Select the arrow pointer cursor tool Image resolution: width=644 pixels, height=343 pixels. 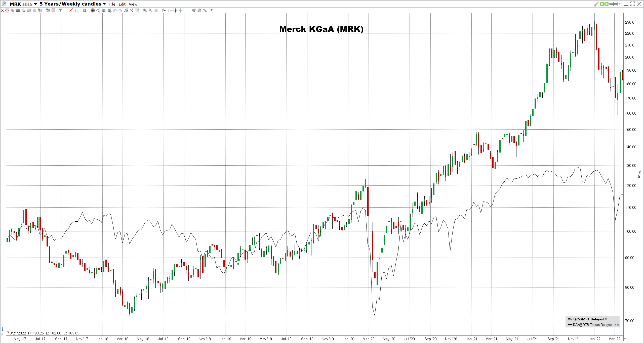click(x=98, y=11)
